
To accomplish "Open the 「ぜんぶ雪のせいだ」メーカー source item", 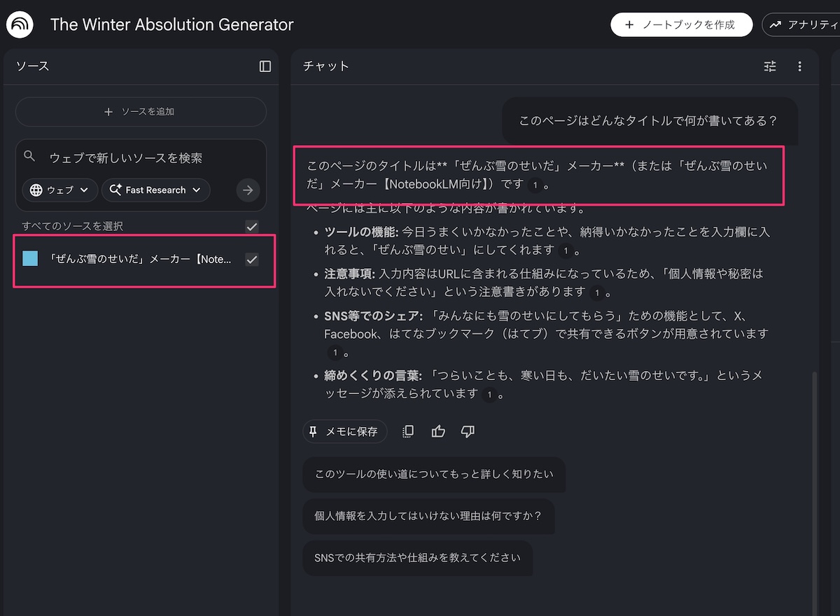I will [x=133, y=260].
